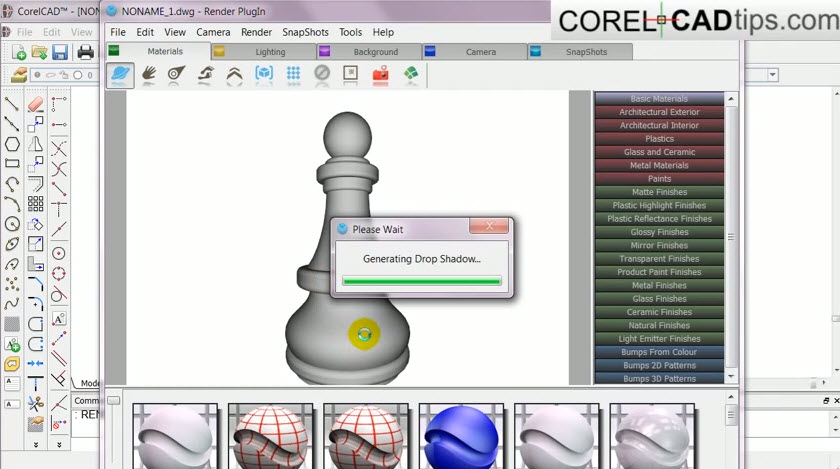Image resolution: width=840 pixels, height=469 pixels.
Task: Expand Basic Materials category
Action: [659, 99]
